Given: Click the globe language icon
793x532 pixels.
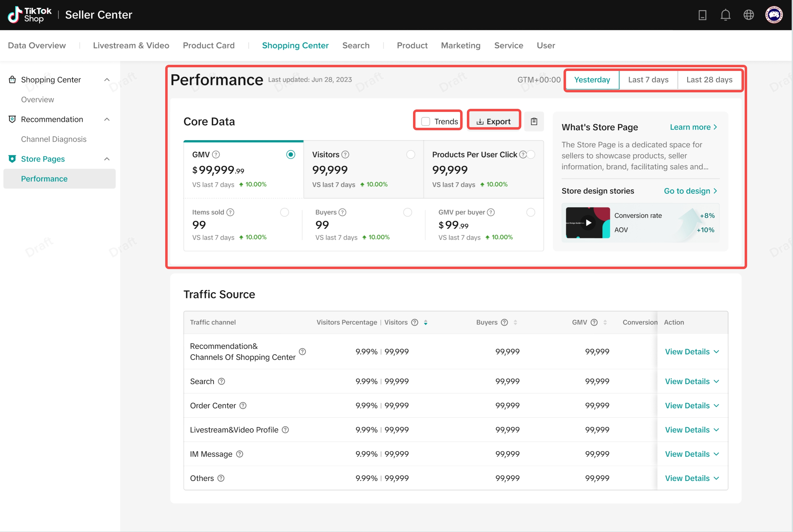Looking at the screenshot, I should click(749, 15).
